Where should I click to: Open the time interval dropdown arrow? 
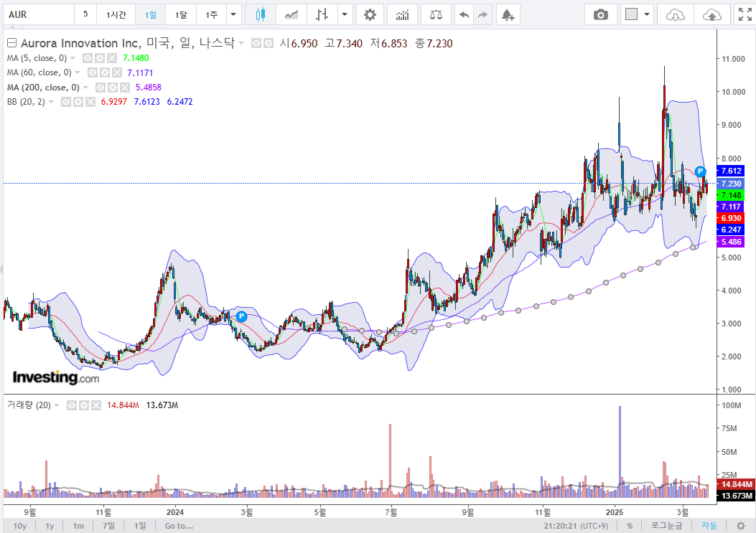coord(233,15)
